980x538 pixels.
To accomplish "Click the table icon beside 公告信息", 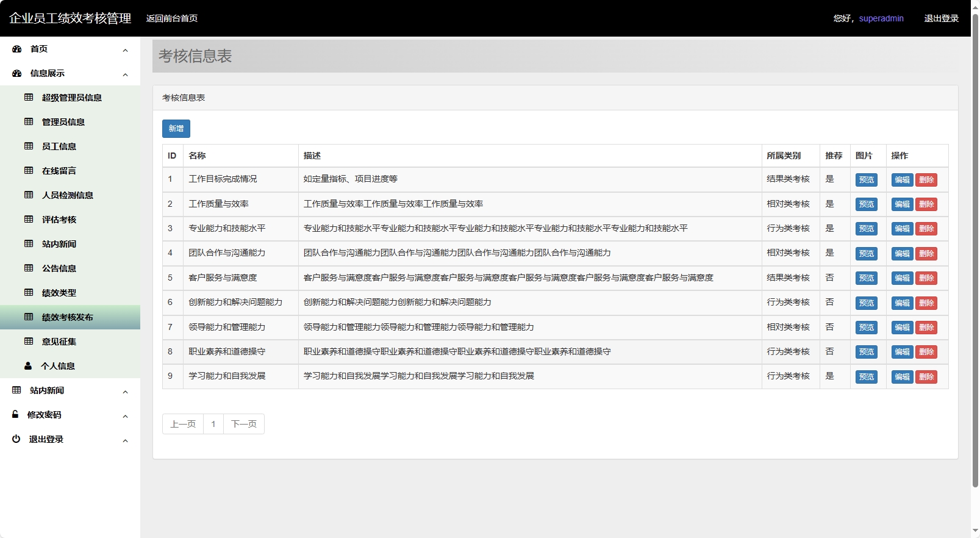I will (29, 268).
